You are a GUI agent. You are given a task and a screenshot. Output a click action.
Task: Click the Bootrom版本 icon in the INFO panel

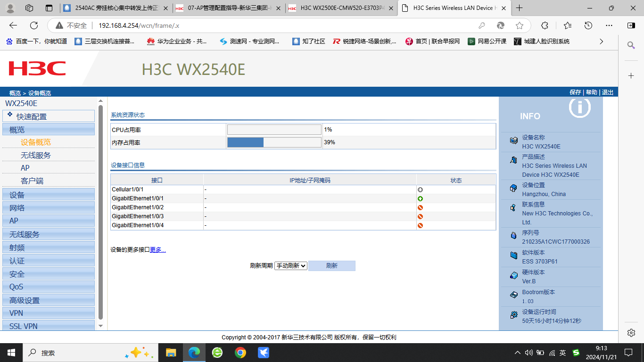tap(513, 295)
